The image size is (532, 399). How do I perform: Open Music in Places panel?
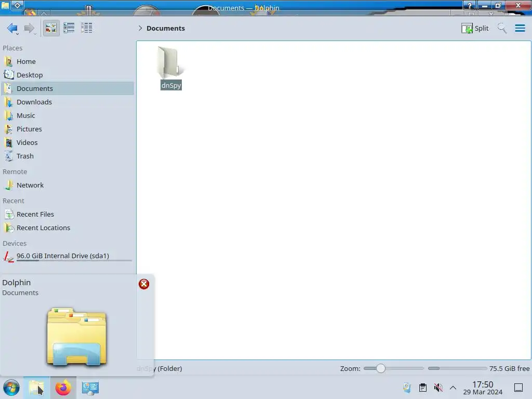coord(68,115)
